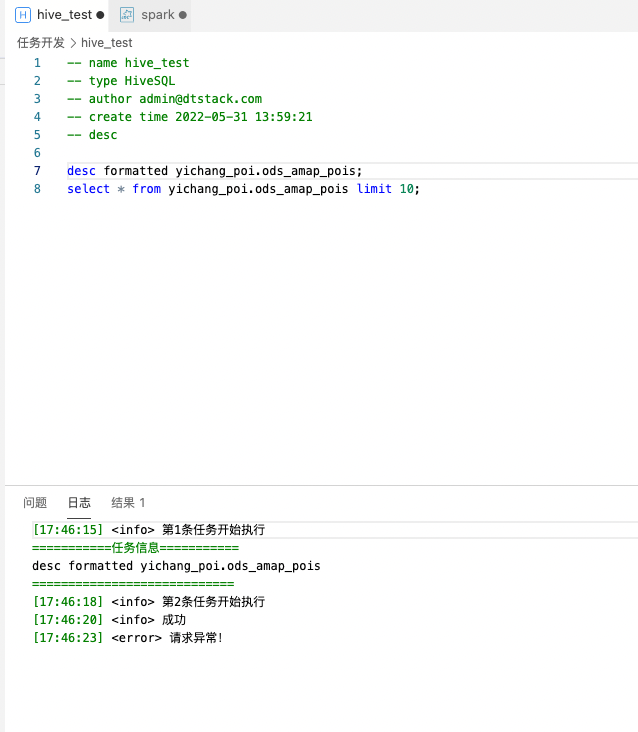638x732 pixels.
Task: Open the 日志 panel tab
Action: (79, 503)
